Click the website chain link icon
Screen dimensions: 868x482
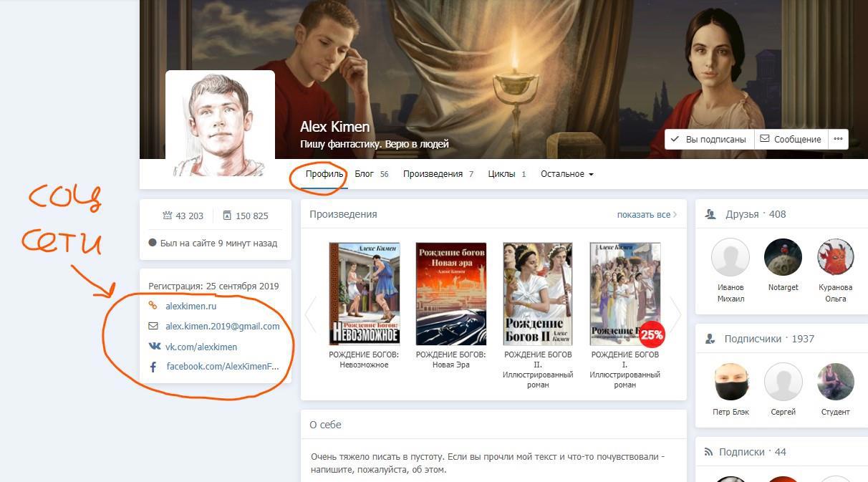tap(153, 306)
